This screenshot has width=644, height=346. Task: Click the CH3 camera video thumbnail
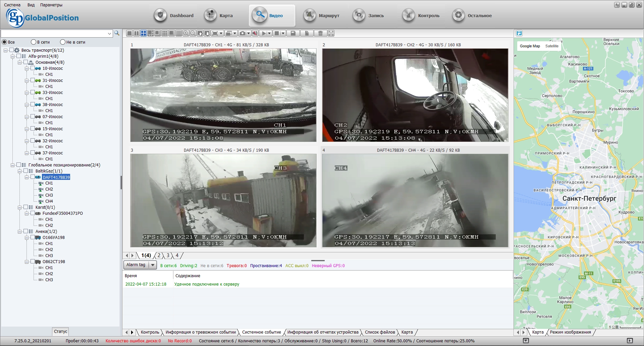point(223,201)
